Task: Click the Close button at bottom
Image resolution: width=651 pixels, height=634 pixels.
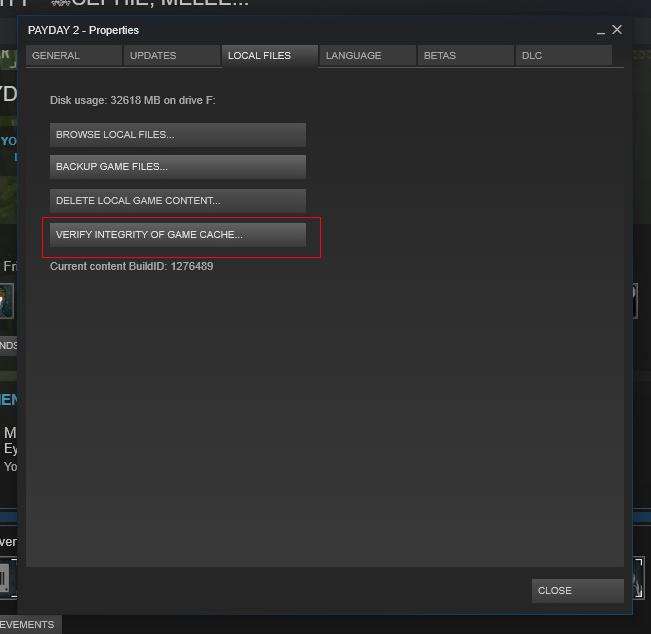Action: pos(578,590)
